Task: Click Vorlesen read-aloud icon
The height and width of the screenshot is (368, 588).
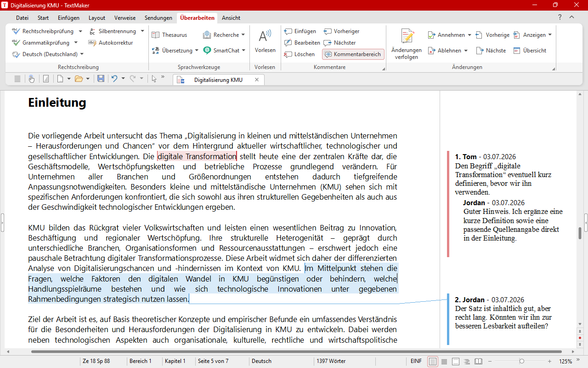Action: (x=265, y=36)
